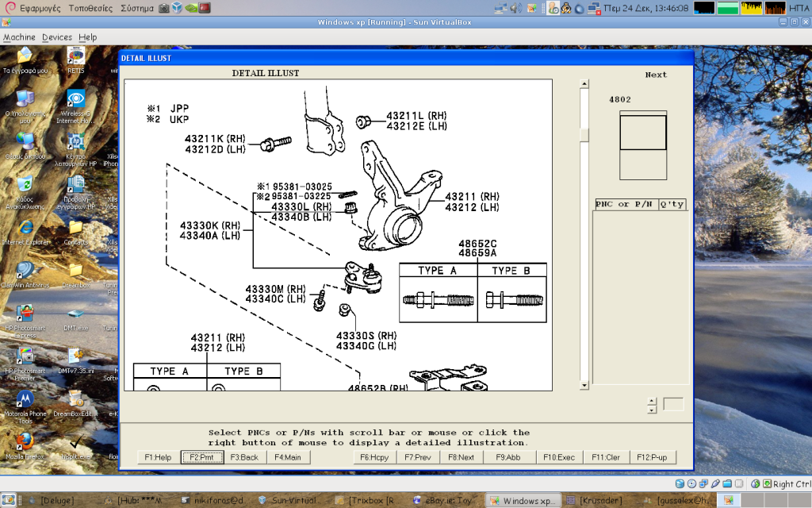Select part label 43330K (RH)
The image size is (812, 508).
(209, 225)
